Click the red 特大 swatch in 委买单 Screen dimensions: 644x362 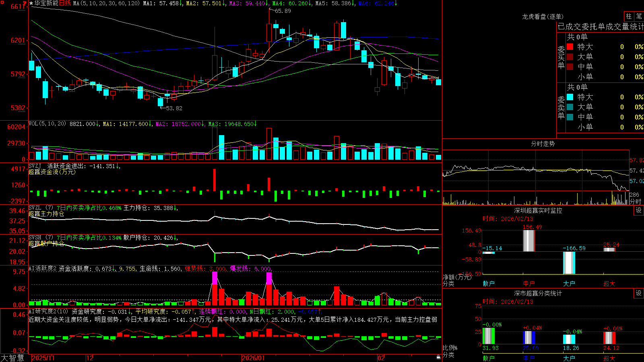pyautogui.click(x=570, y=47)
